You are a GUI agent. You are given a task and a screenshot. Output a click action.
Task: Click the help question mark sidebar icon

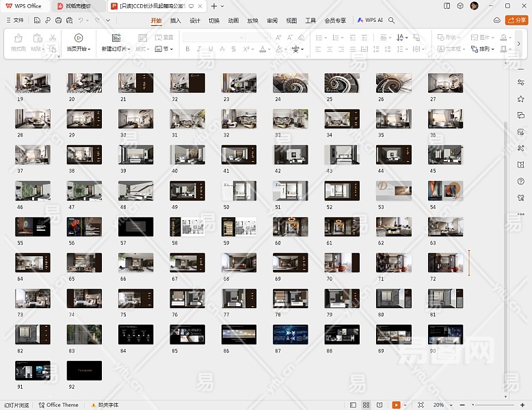click(x=521, y=181)
